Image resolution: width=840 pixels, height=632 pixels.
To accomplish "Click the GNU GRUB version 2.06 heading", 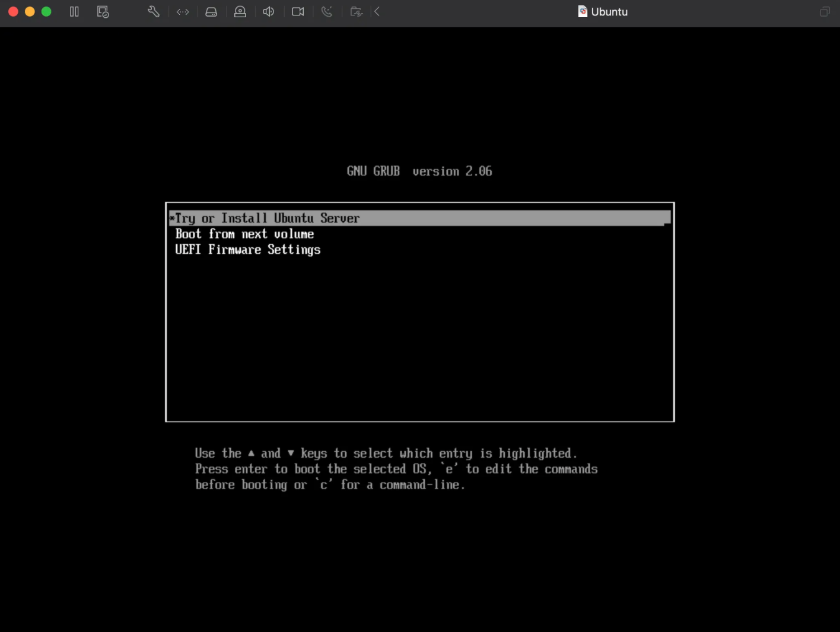I will click(x=419, y=171).
